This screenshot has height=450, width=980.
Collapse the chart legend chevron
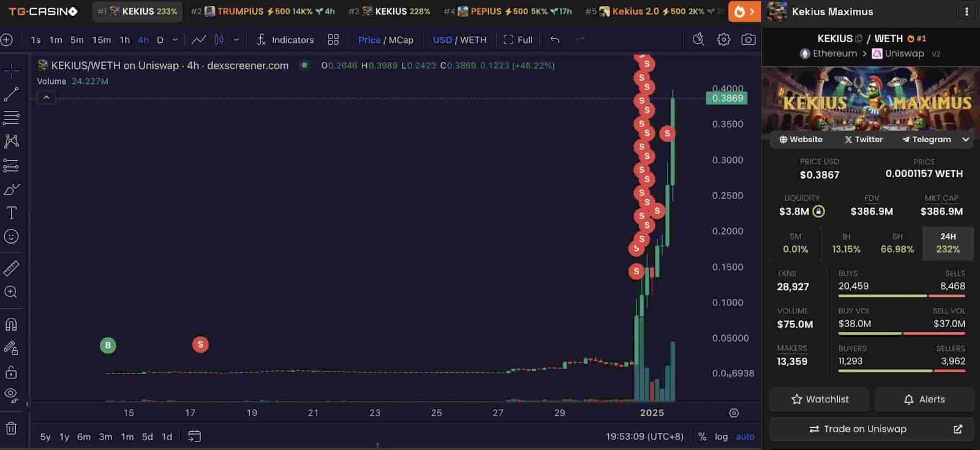[46, 97]
